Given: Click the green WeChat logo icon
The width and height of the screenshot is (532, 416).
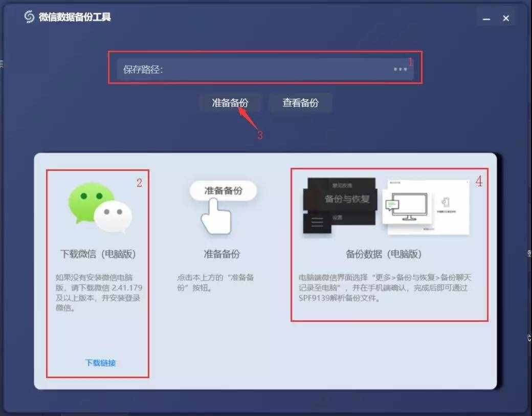Looking at the screenshot, I should (100, 208).
